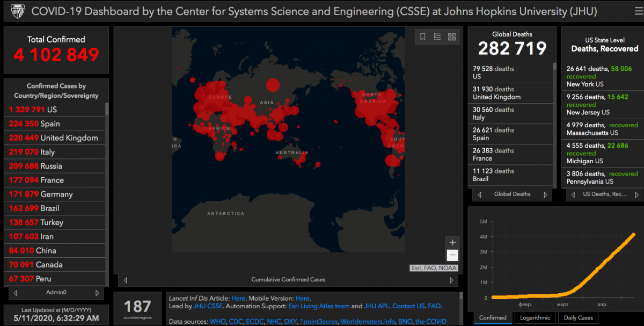Select '79 528 deaths US' entry
This screenshot has height=326, width=644.
pos(511,73)
